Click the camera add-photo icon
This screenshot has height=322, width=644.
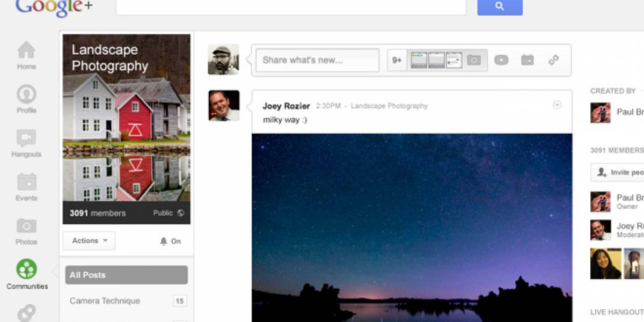(474, 60)
